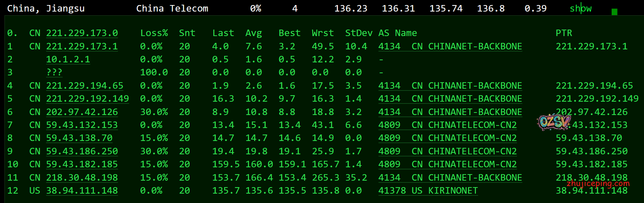Open hop 9 IP 59.43.186.250

point(82,151)
